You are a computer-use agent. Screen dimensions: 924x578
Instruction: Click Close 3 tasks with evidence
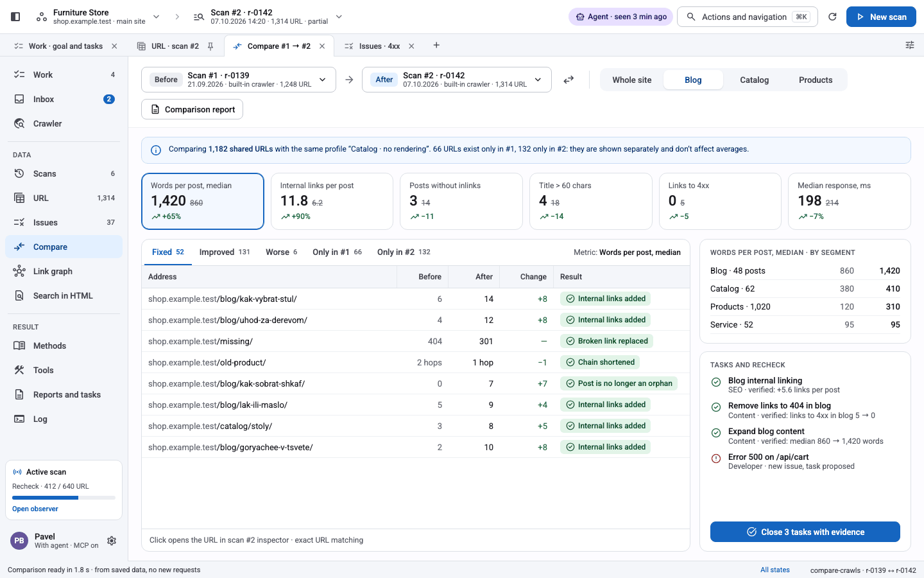[x=805, y=532]
